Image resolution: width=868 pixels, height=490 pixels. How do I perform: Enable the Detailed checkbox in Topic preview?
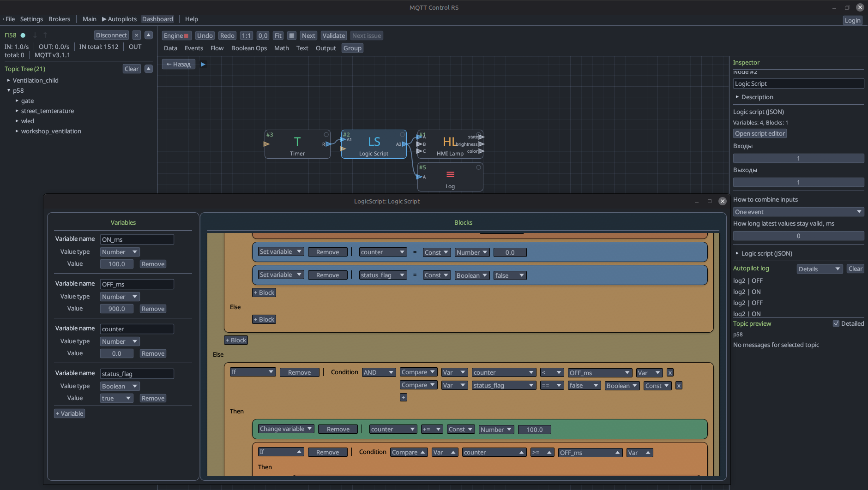(x=837, y=323)
